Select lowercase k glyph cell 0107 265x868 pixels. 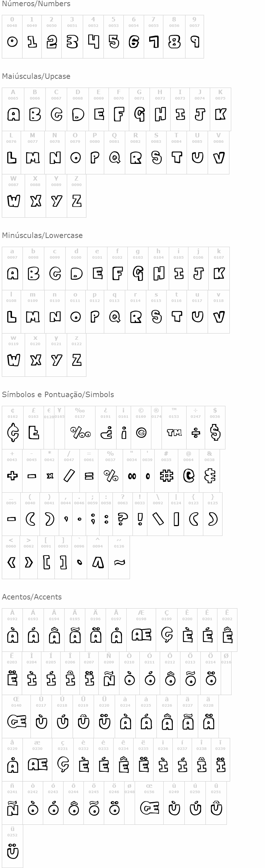click(219, 269)
